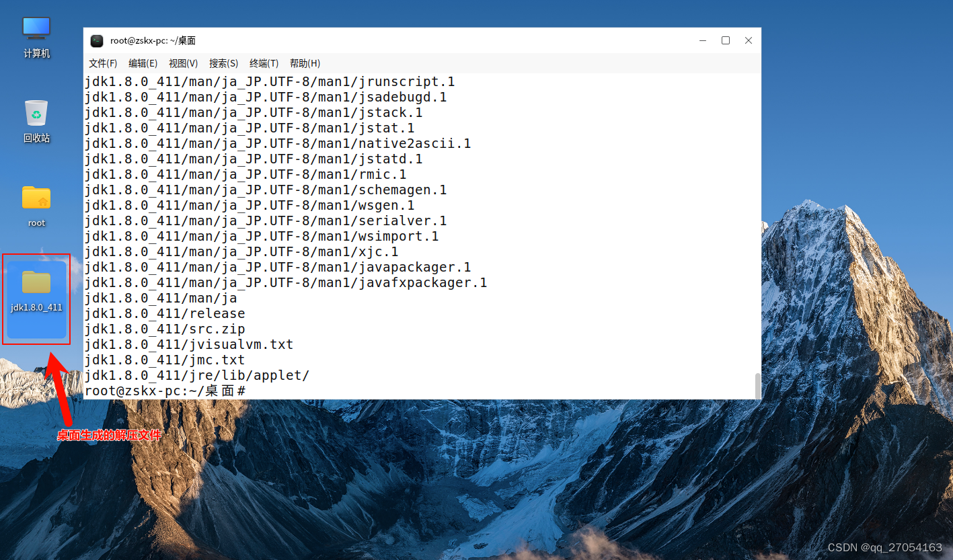The image size is (953, 560).
Task: Click the line ending jrunscript.1
Action: click(x=270, y=81)
